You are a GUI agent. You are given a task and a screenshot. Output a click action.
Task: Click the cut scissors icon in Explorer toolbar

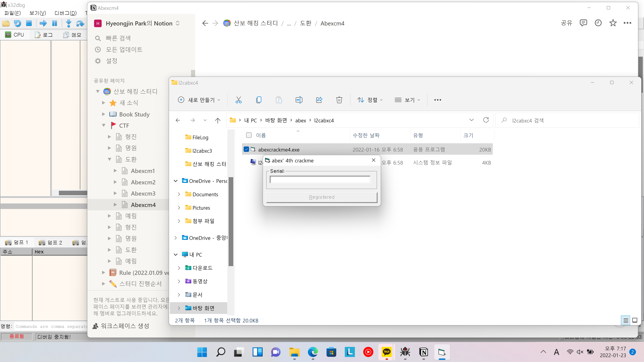238,100
